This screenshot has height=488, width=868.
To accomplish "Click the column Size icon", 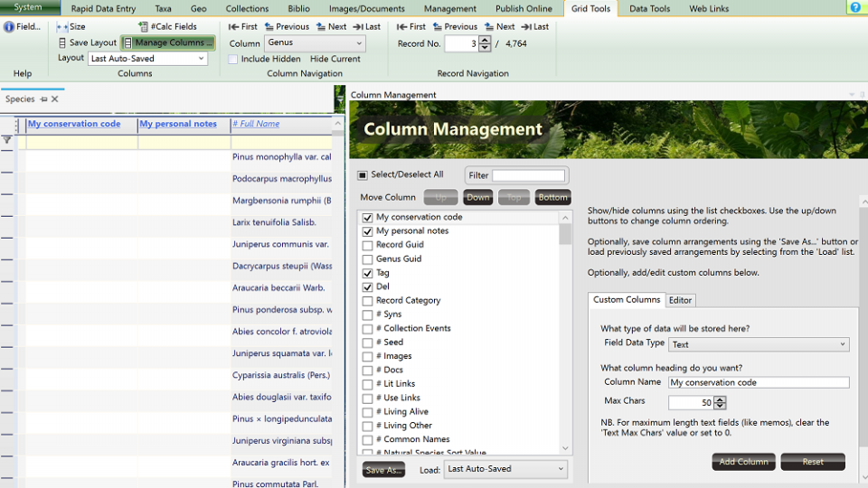I will click(x=62, y=27).
